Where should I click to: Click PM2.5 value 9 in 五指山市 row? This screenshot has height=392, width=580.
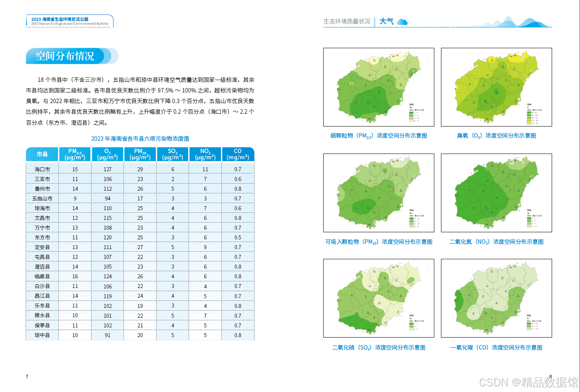(75, 199)
